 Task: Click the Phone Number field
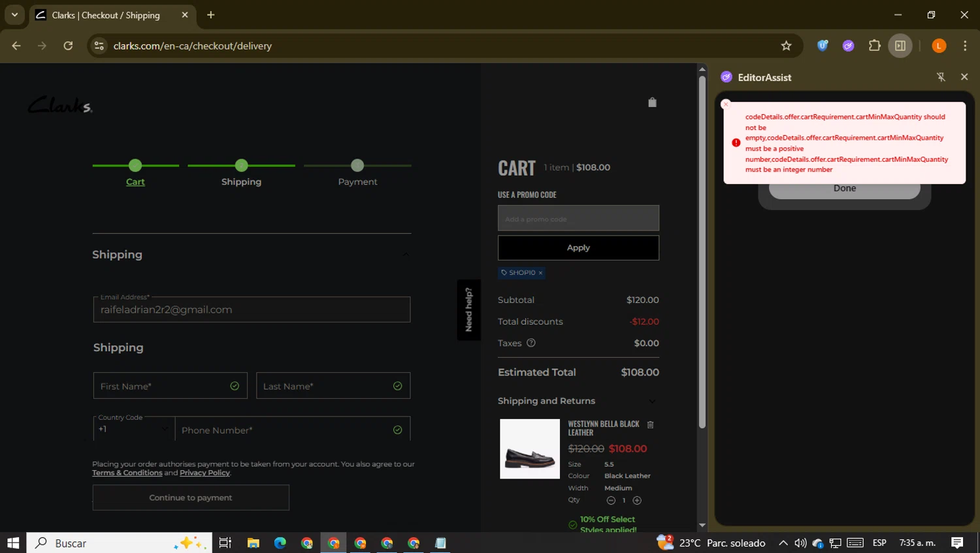[293, 429]
